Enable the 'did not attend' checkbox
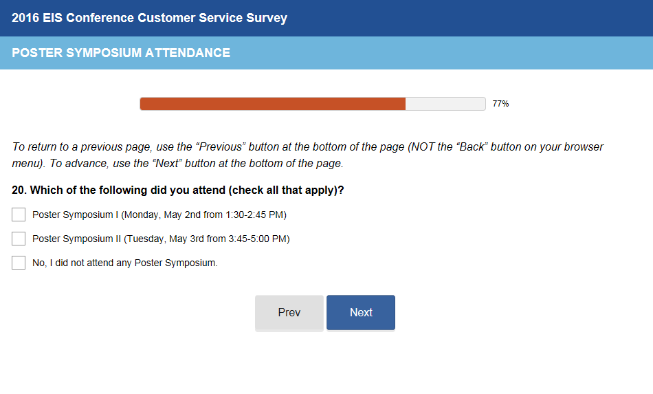653x394 pixels. [x=19, y=263]
